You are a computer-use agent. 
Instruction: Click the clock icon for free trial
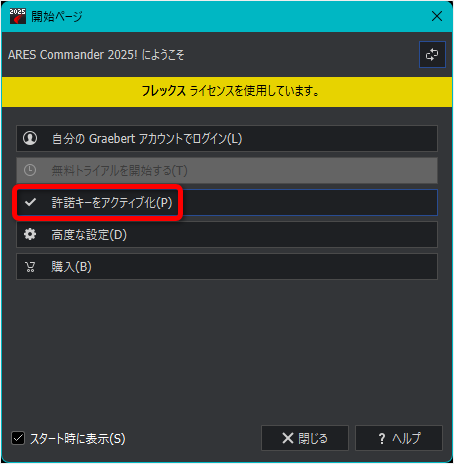coord(30,170)
